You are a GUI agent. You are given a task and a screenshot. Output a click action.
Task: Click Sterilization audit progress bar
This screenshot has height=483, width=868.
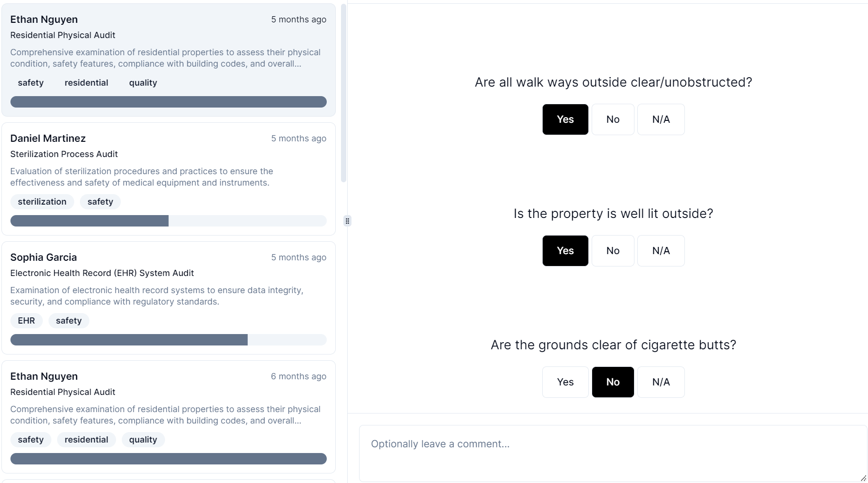[168, 221]
